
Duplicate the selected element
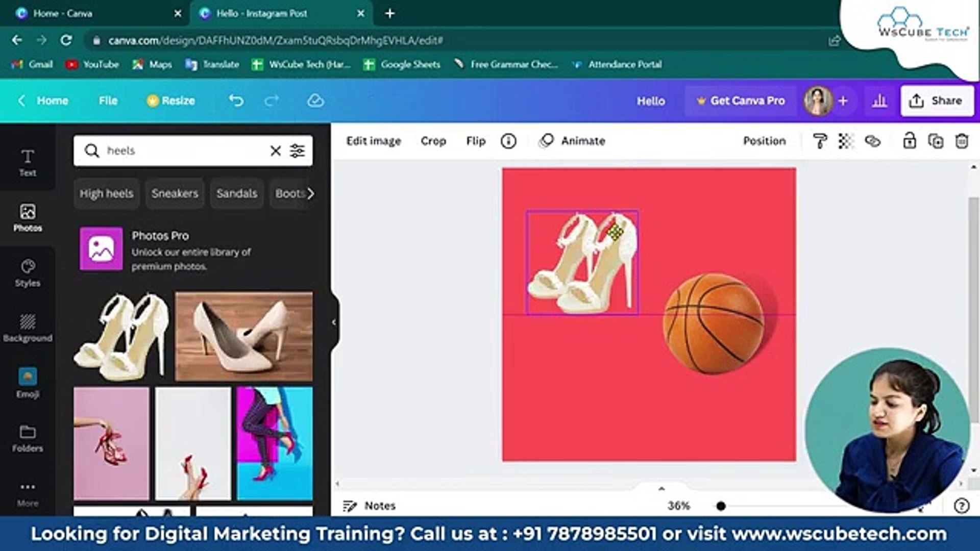point(936,141)
